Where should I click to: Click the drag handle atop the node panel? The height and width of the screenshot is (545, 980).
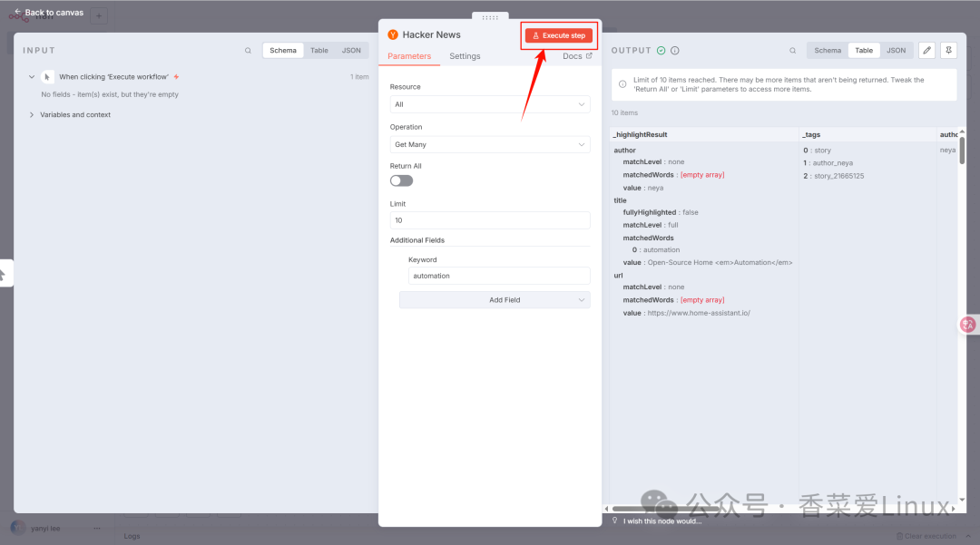coord(490,17)
